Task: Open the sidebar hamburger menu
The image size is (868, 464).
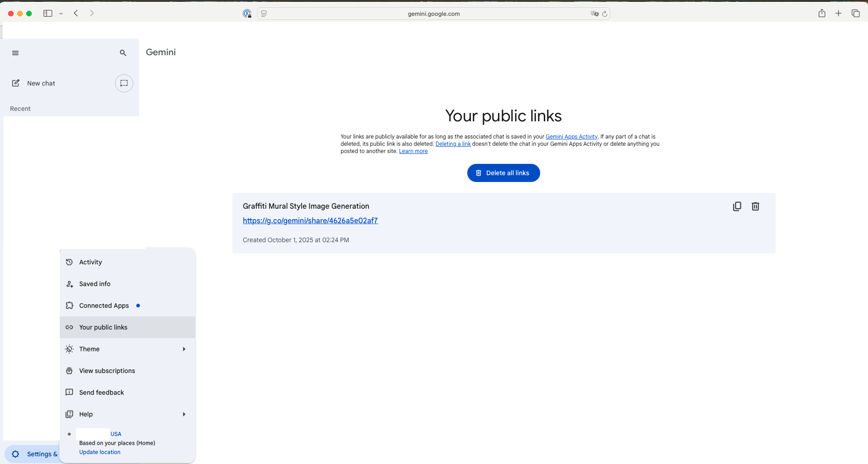Action: click(15, 53)
